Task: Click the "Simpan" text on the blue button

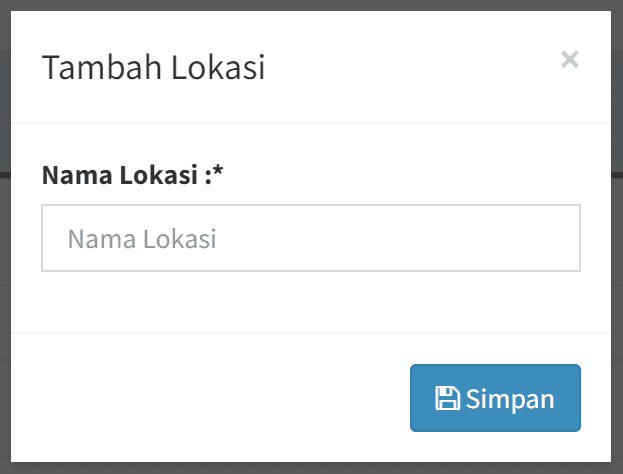Action: pyautogui.click(x=510, y=399)
